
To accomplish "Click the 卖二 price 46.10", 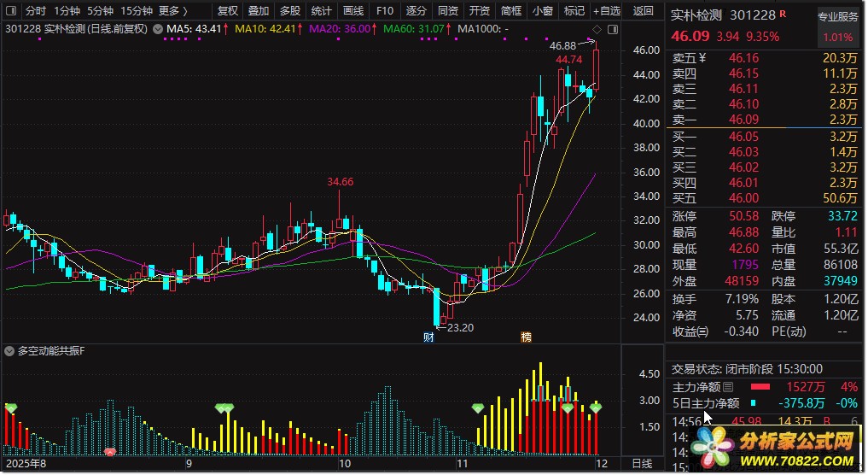I will pos(743,104).
